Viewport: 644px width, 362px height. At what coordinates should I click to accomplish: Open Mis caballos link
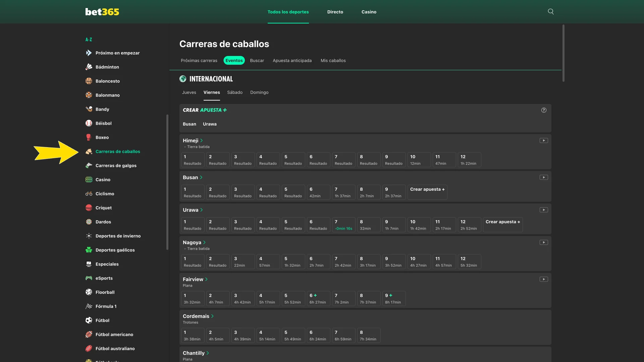click(x=333, y=61)
